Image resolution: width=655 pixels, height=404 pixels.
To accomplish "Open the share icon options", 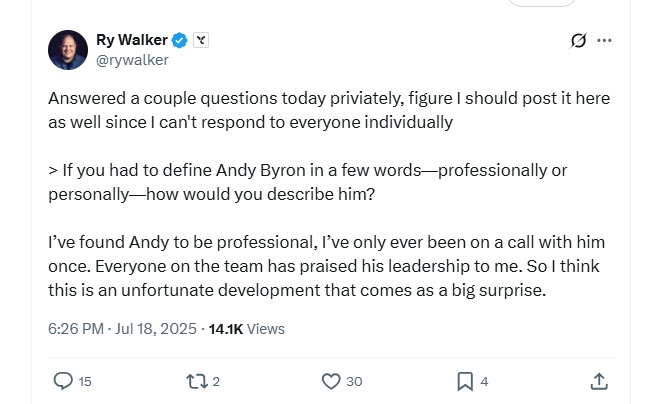I will click(x=599, y=381).
